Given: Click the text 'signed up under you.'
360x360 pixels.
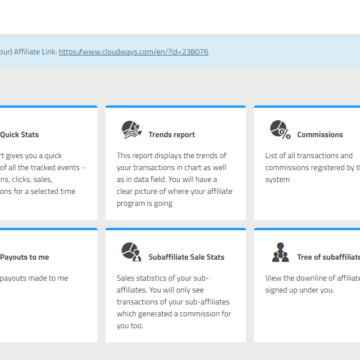Looking at the screenshot, I should coord(299,290).
